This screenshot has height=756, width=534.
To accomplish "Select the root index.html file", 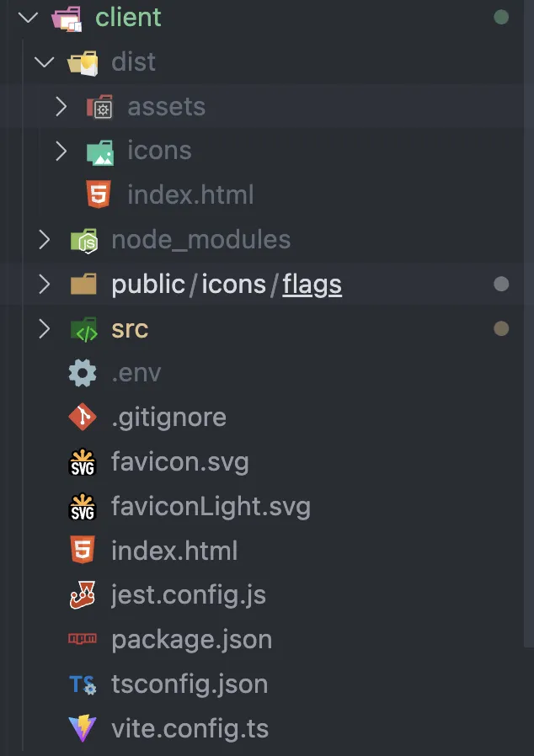I will pyautogui.click(x=174, y=551).
